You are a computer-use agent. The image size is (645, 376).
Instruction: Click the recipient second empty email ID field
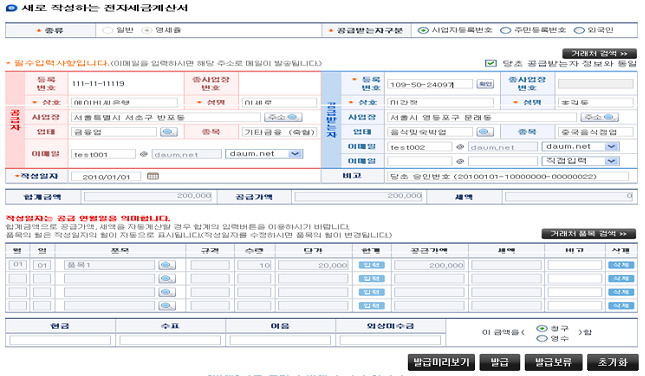(420, 161)
